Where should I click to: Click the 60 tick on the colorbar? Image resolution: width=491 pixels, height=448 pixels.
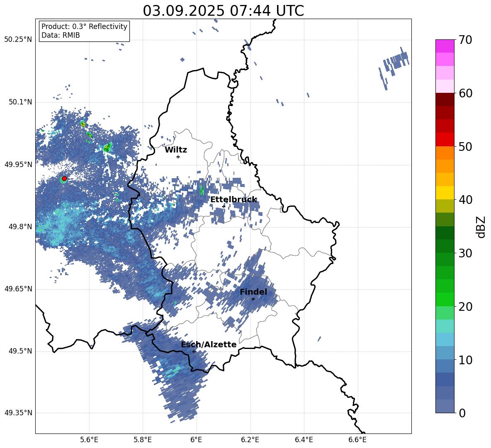point(465,93)
